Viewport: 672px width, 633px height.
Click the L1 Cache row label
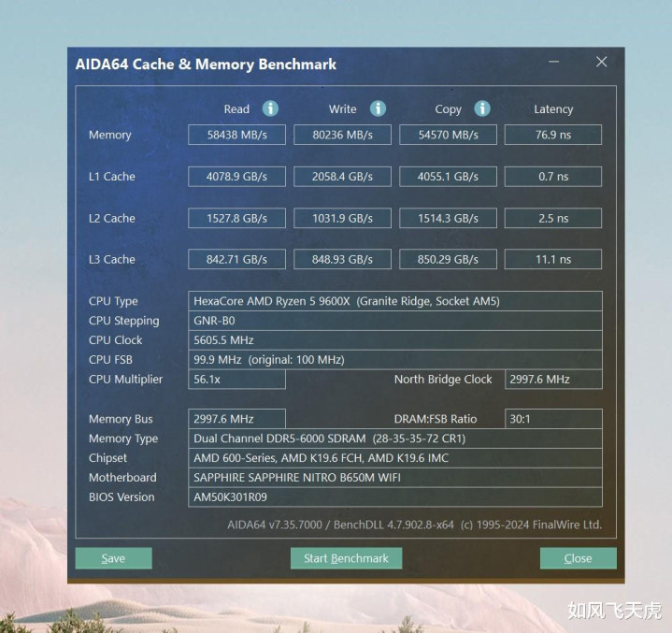pyautogui.click(x=112, y=177)
